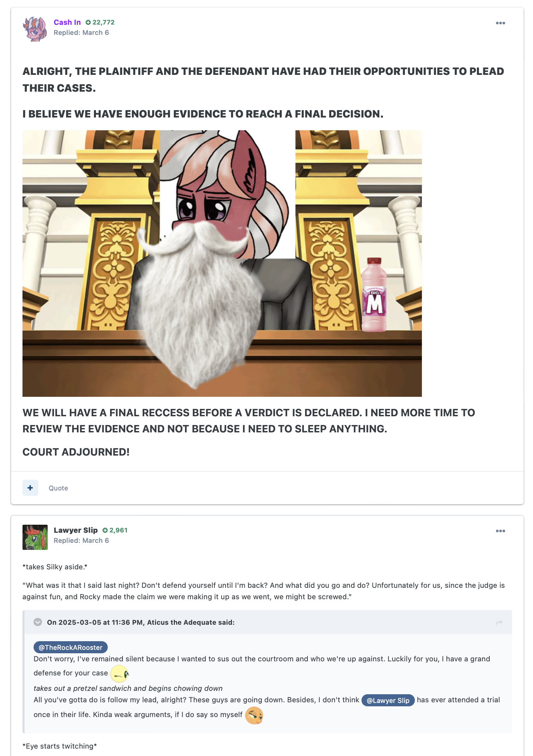Click Cash In's pony avatar
533x756 pixels.
[35, 29]
